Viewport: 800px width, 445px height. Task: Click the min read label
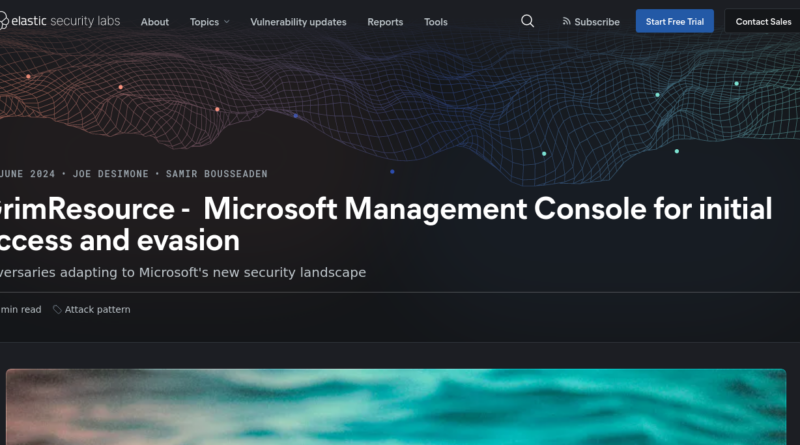tap(21, 310)
